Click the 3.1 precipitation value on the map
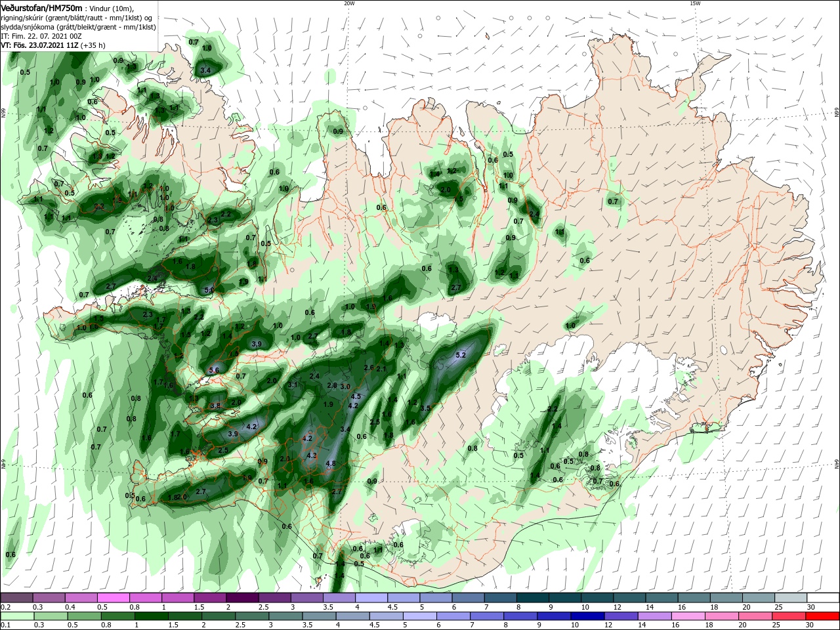This screenshot has width=840, height=630. click(x=293, y=385)
